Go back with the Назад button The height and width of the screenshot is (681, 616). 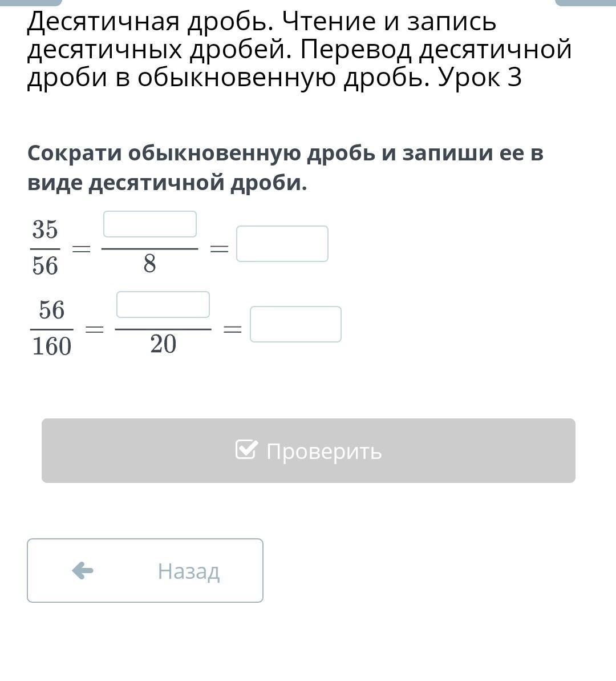[145, 570]
